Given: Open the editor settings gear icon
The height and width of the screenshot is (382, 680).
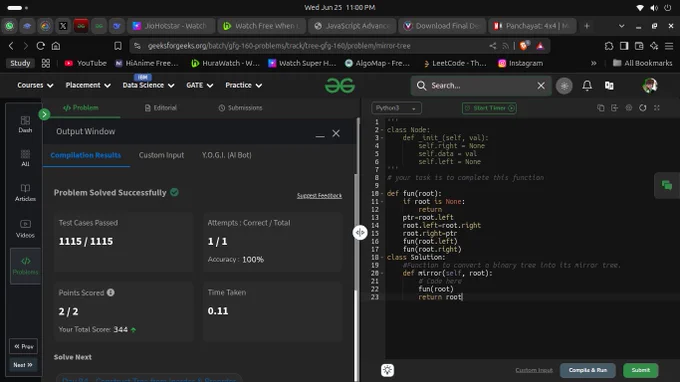Looking at the screenshot, I should (629, 108).
